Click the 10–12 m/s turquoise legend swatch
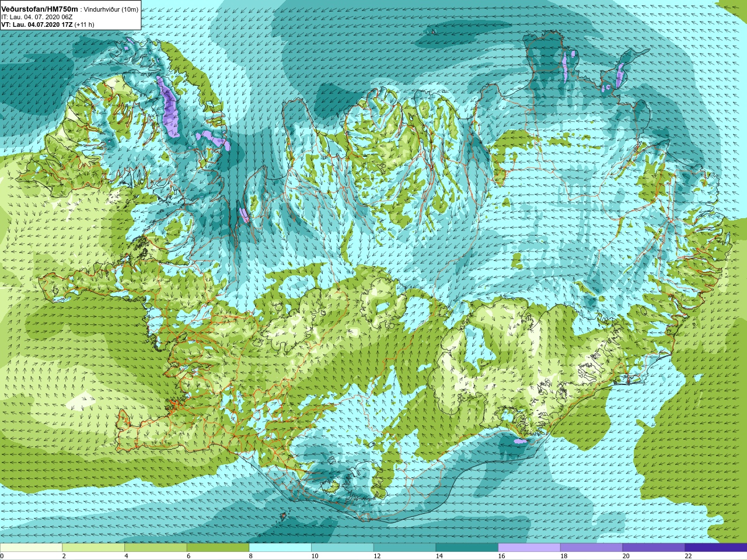Image resolution: width=747 pixels, height=560 pixels. tap(343, 548)
